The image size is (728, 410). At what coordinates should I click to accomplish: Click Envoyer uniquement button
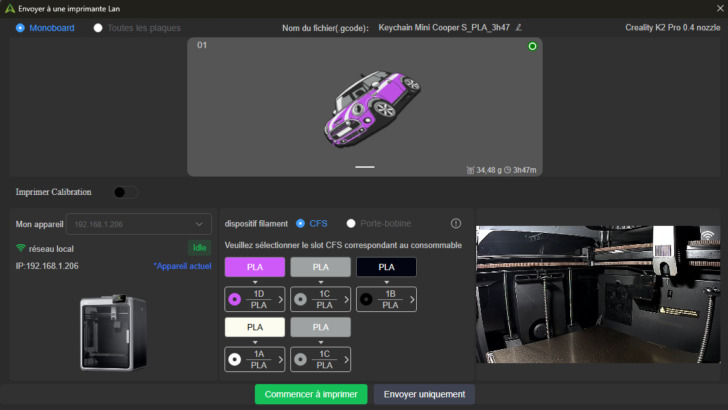click(424, 394)
